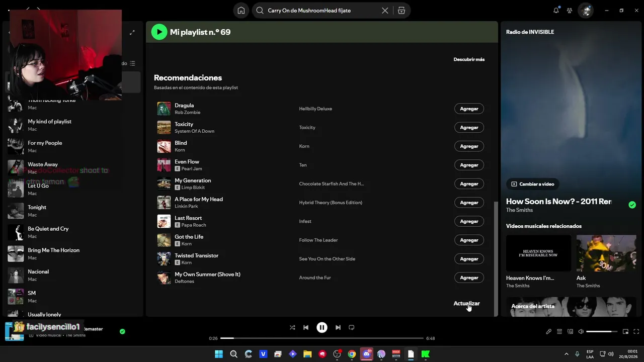Select the Waste Away playlist
This screenshot has height=362, width=644.
pos(73,168)
